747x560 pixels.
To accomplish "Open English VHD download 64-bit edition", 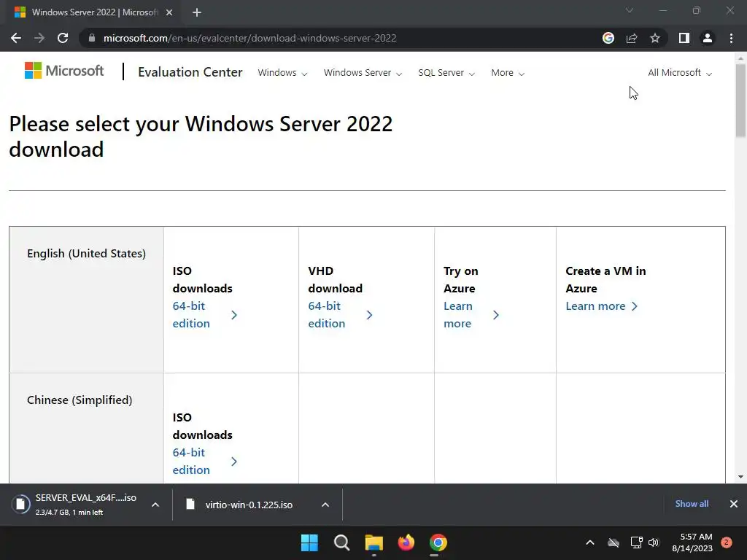I will tap(340, 315).
